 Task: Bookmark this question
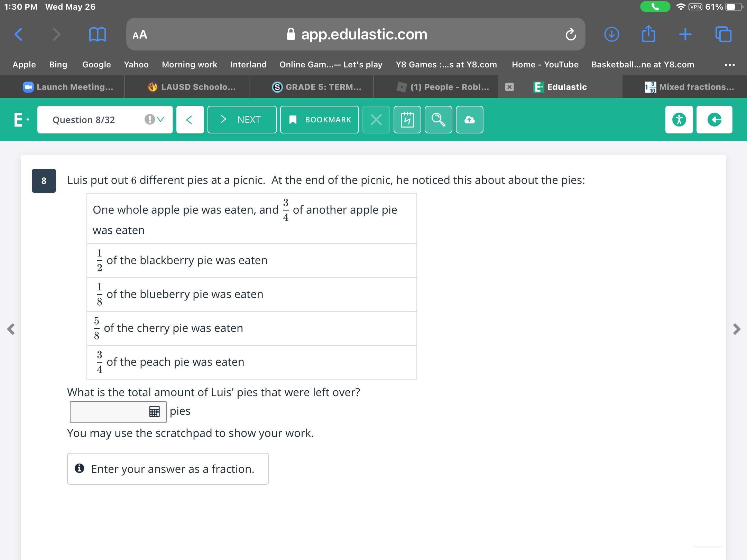[x=319, y=120]
